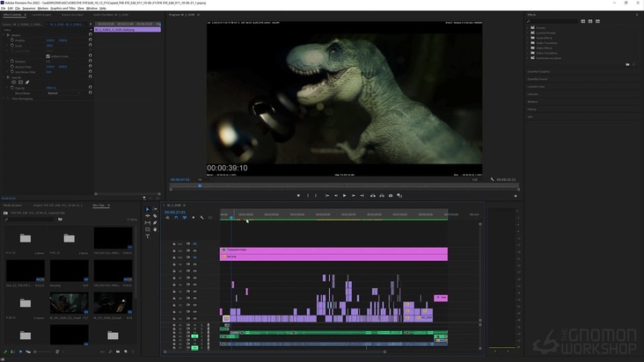Image resolution: width=644 pixels, height=362 pixels.
Task: Expand the Scale parameter
Action: pyautogui.click(x=7, y=46)
